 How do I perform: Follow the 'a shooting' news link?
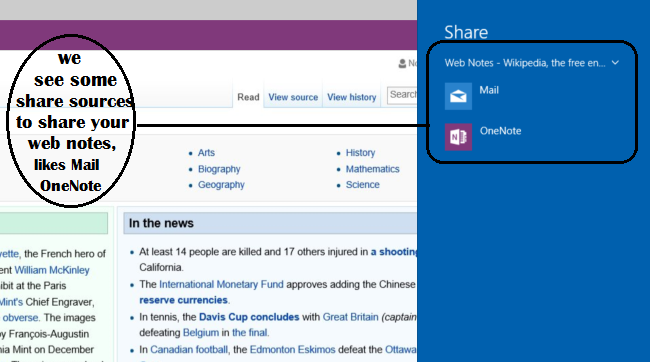pos(394,252)
